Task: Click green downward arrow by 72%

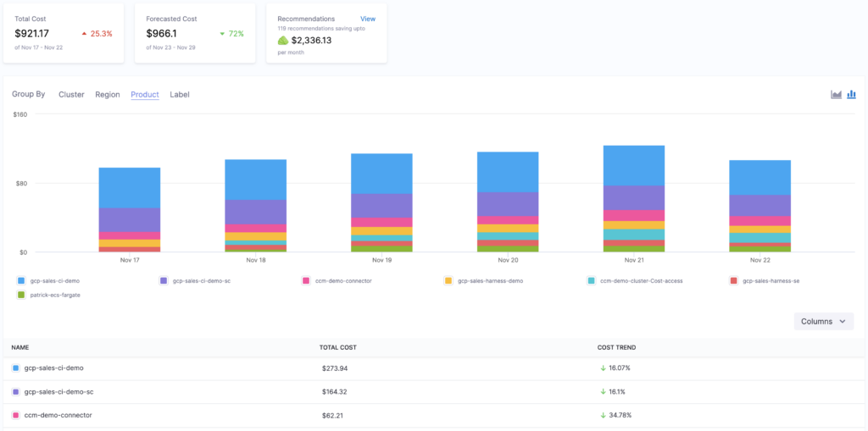Action: tap(222, 34)
